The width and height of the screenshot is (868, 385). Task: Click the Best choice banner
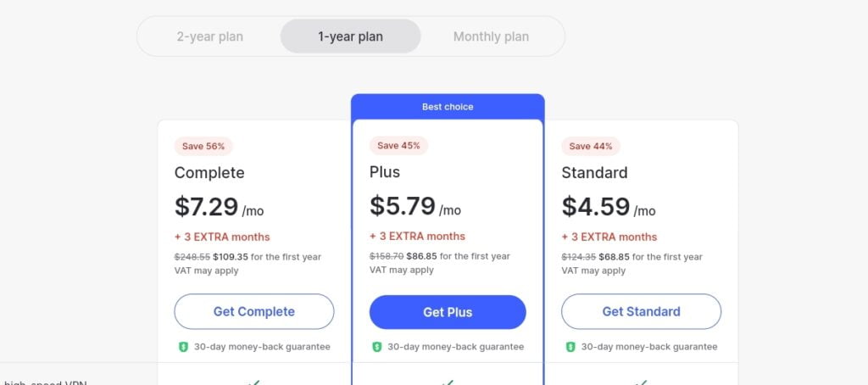[448, 106]
